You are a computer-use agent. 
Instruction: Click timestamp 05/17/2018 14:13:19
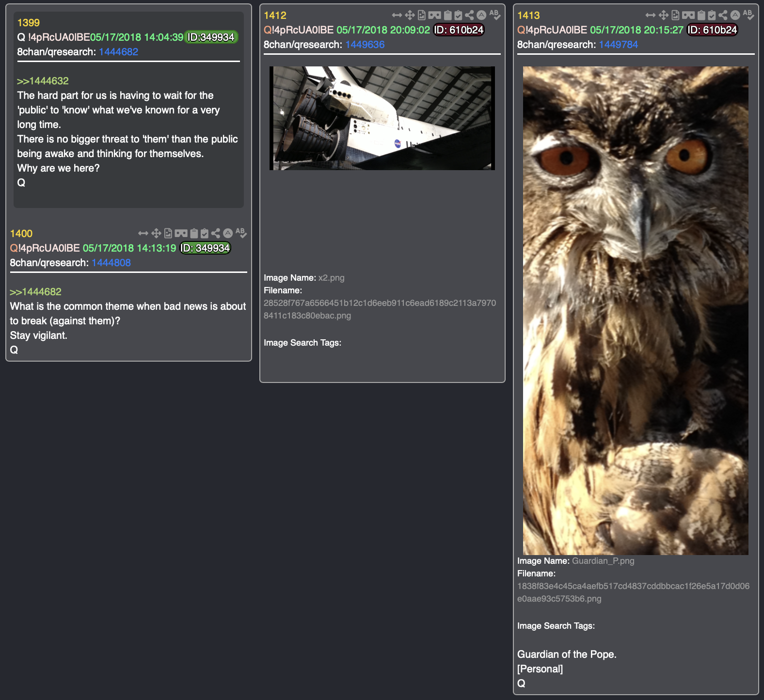[129, 248]
